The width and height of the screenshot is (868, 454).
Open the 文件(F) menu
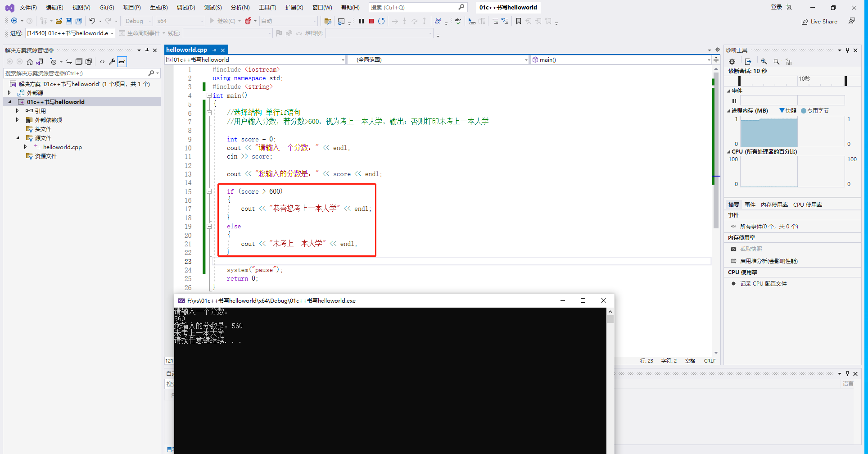(x=28, y=7)
